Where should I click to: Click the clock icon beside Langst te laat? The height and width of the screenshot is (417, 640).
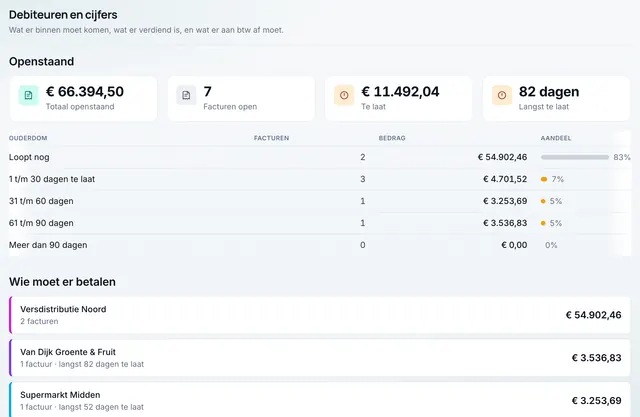click(502, 95)
